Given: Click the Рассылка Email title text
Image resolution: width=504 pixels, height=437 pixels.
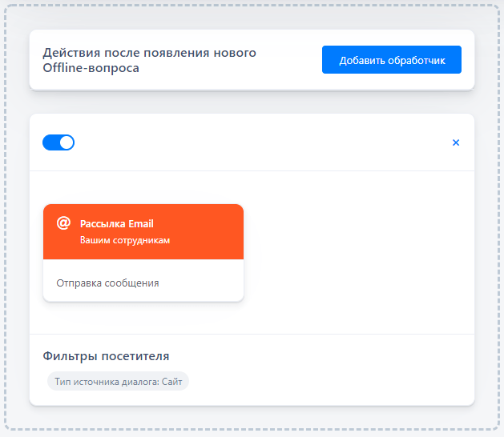Looking at the screenshot, I should (x=117, y=224).
